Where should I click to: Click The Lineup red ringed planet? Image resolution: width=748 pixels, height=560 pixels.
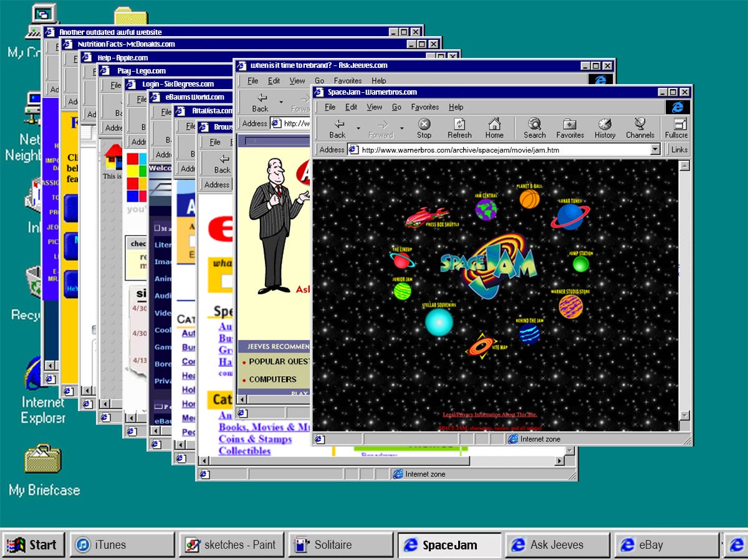[401, 260]
